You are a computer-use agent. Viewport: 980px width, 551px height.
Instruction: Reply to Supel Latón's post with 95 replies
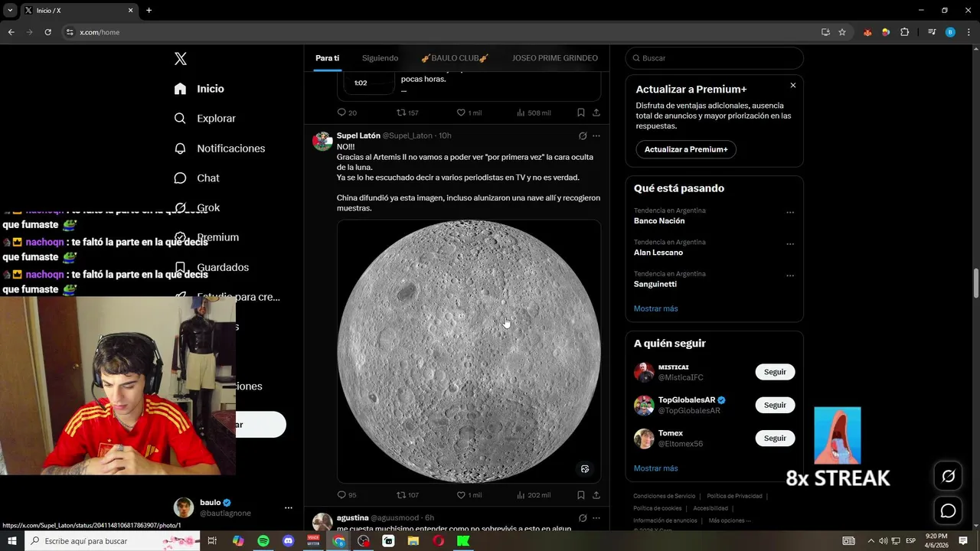tap(347, 495)
